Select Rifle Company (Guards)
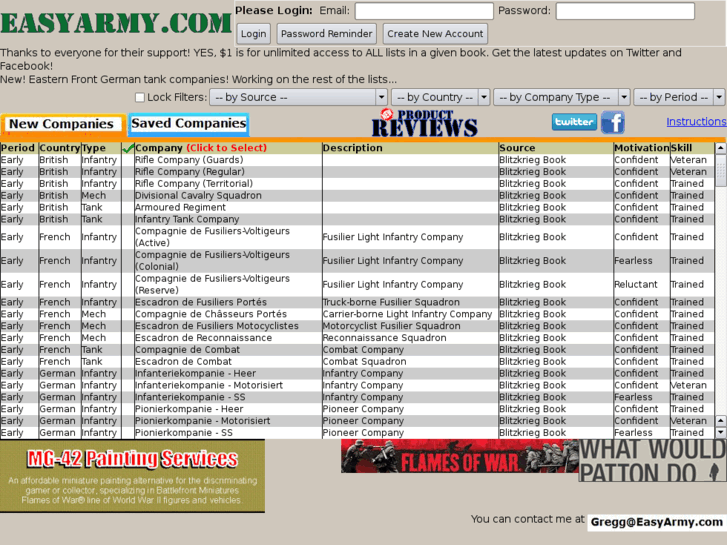727x545 pixels. (x=189, y=160)
